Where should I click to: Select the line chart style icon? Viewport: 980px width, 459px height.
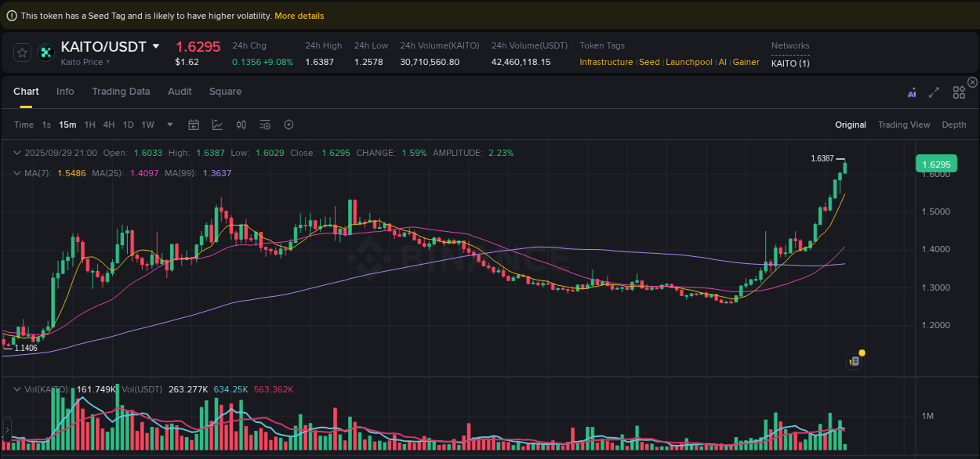click(217, 125)
